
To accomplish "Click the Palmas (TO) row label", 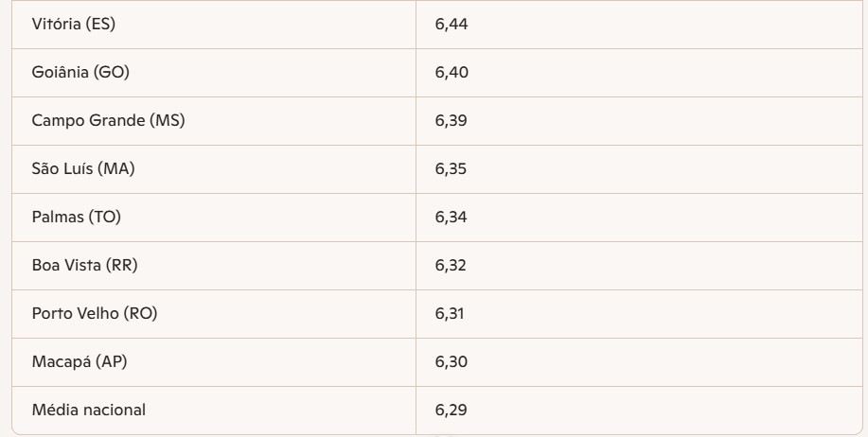I will pos(77,218).
